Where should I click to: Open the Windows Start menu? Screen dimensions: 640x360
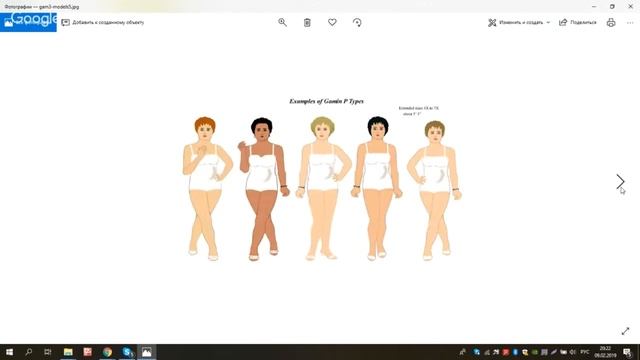pos(9,352)
